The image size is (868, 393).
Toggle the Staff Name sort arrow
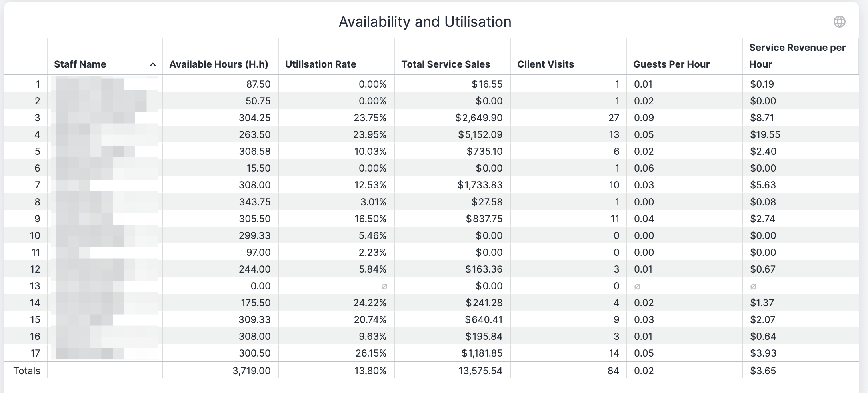coord(153,65)
